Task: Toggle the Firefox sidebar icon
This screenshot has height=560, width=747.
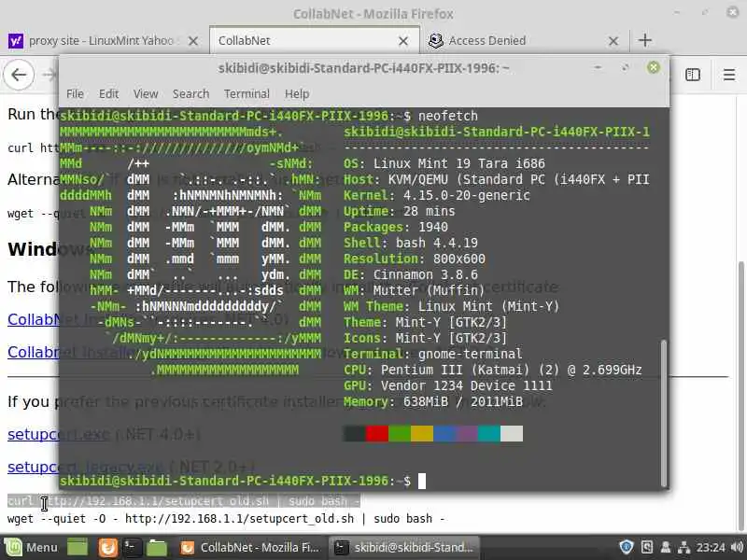Action: tap(693, 75)
